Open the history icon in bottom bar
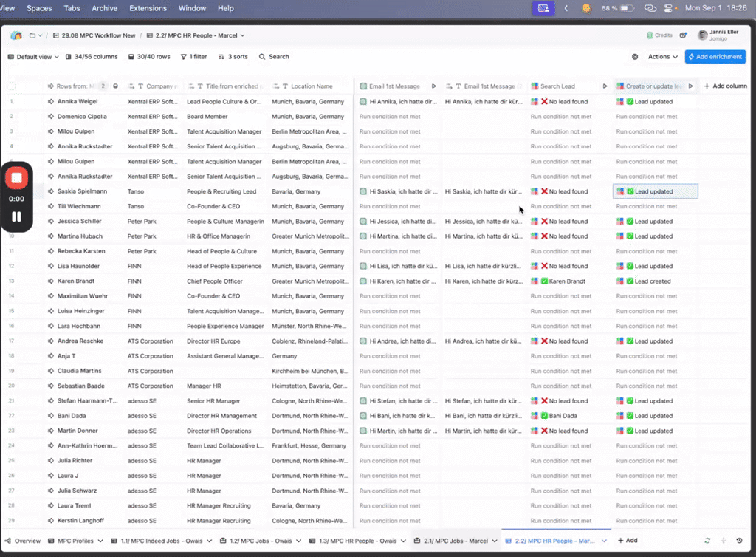 click(740, 541)
